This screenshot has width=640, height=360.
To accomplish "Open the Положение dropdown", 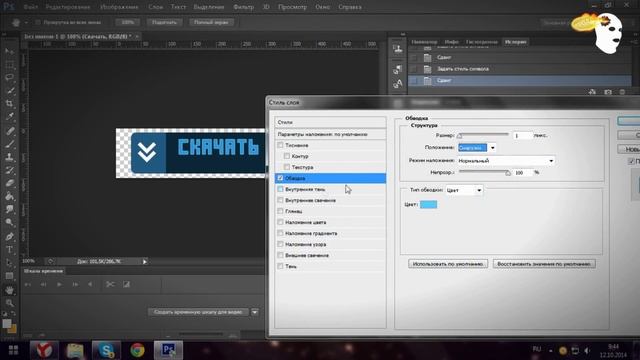I will coord(477,147).
